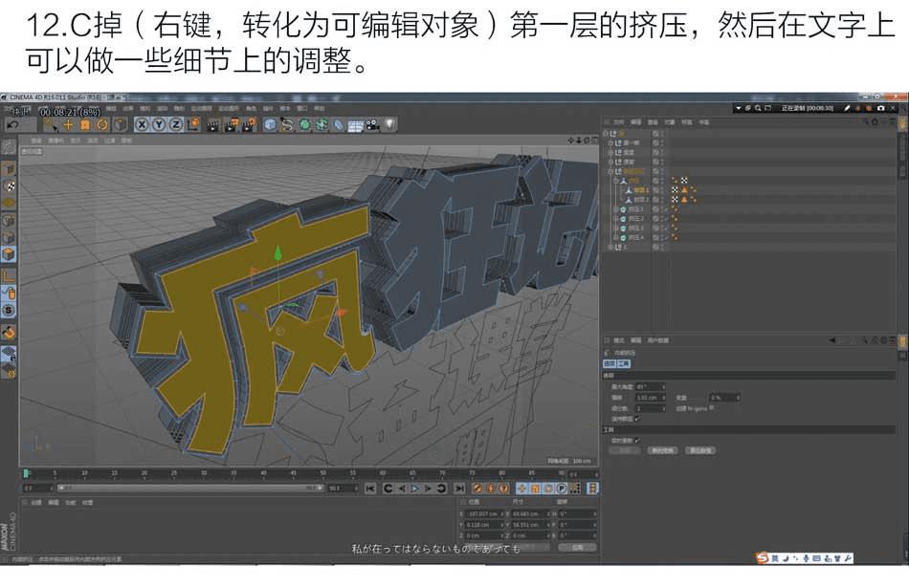Click the coordinate system icon
The image size is (909, 588).
193,124
